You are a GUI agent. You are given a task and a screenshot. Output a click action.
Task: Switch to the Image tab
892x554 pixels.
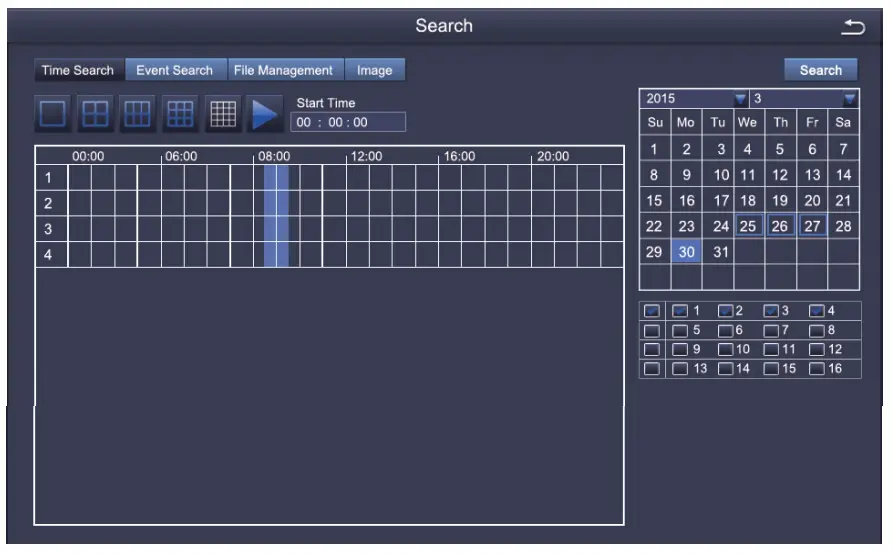click(x=375, y=70)
